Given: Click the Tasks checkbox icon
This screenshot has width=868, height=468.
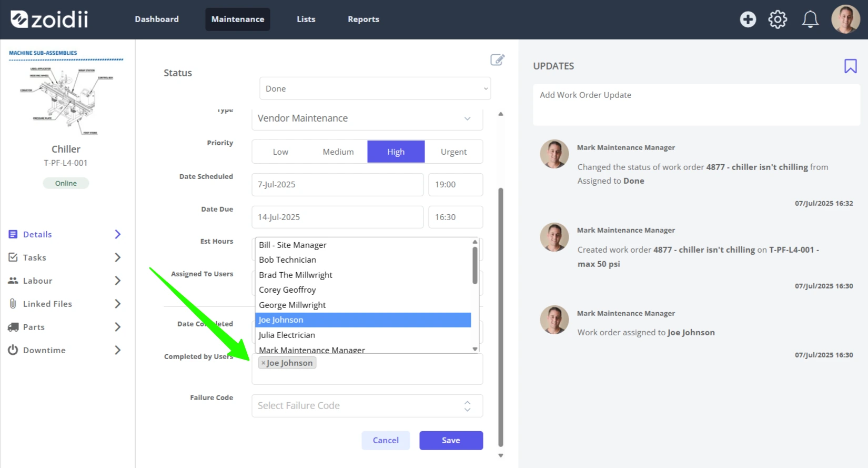Looking at the screenshot, I should pos(13,257).
